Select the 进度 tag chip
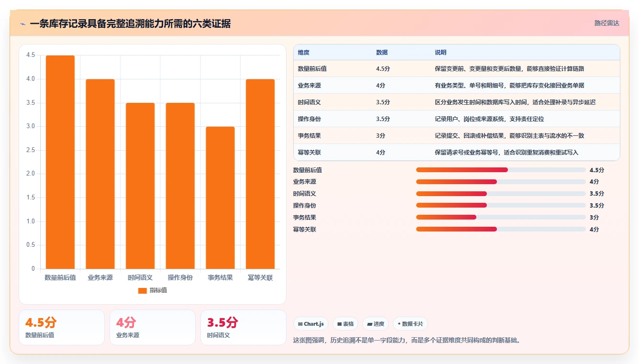This screenshot has height=364, width=639. (375, 324)
